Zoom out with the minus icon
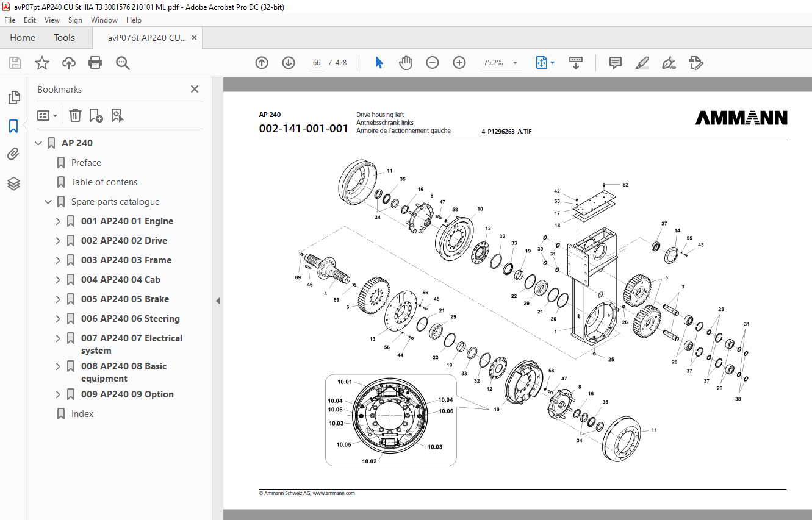The height and width of the screenshot is (520, 812). [433, 63]
